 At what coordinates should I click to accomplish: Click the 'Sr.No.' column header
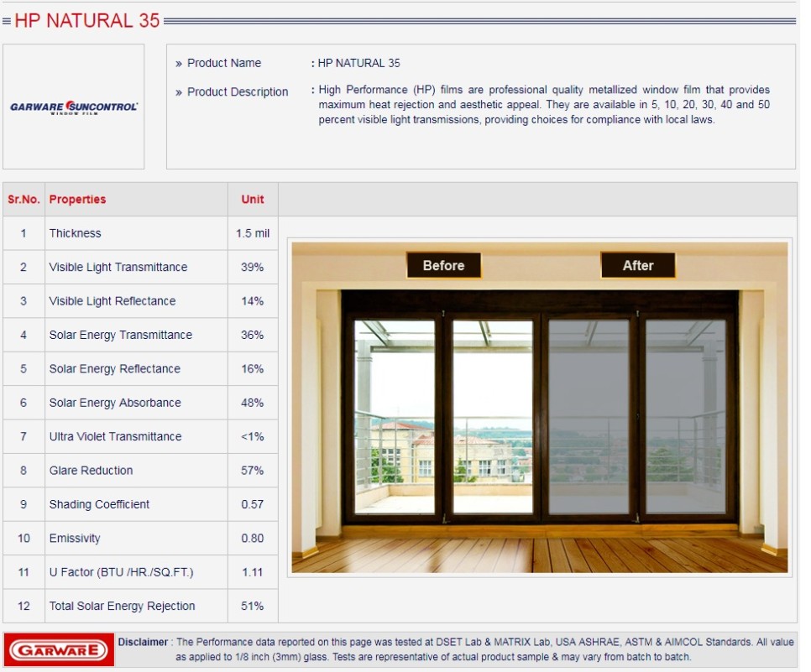(x=24, y=200)
